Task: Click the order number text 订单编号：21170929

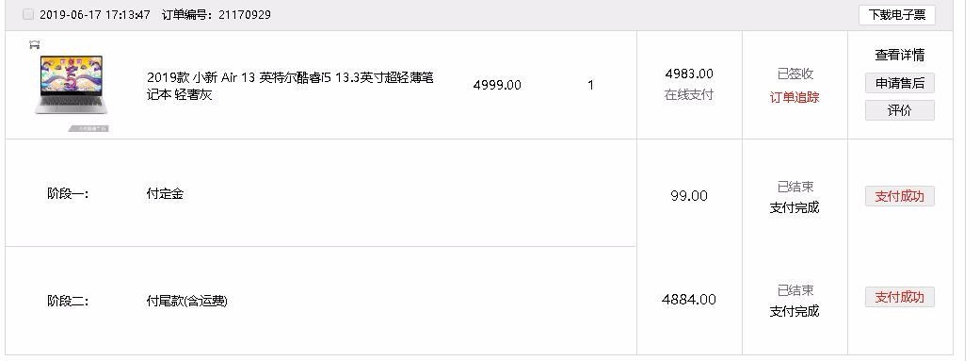Action: 217,15
